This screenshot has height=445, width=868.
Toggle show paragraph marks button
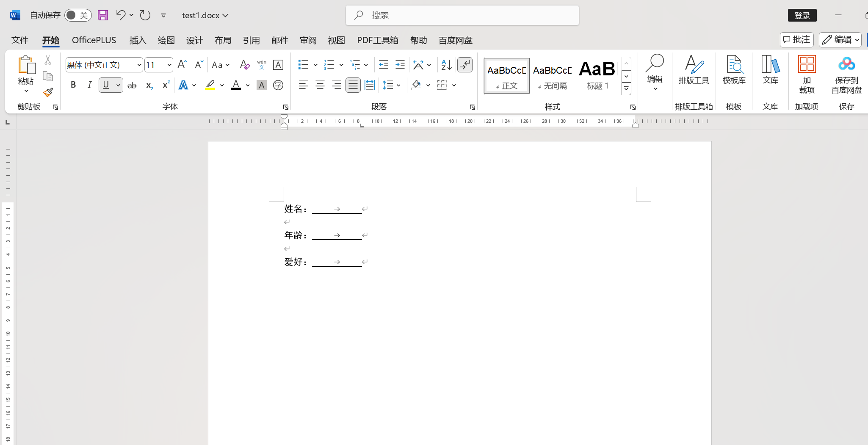click(465, 65)
